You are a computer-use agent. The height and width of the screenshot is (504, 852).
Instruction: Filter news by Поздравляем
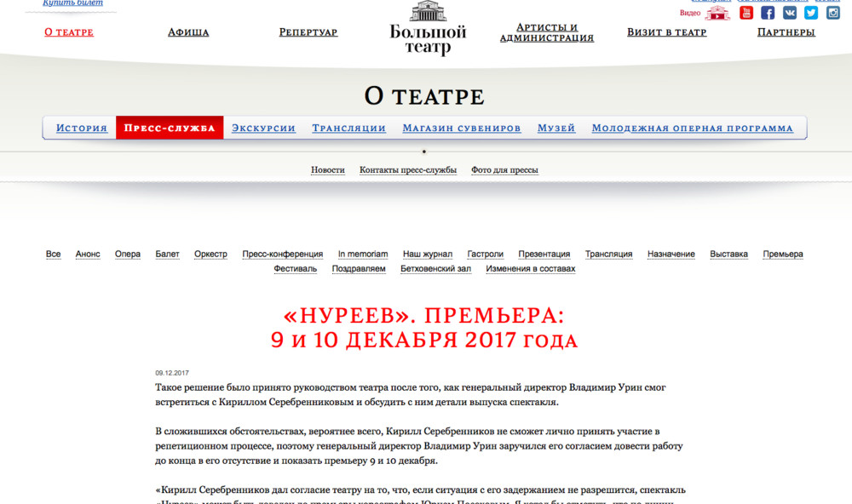[x=359, y=269]
